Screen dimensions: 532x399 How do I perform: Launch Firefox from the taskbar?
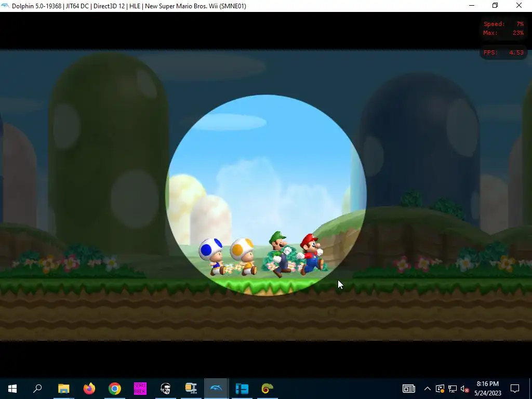click(89, 389)
